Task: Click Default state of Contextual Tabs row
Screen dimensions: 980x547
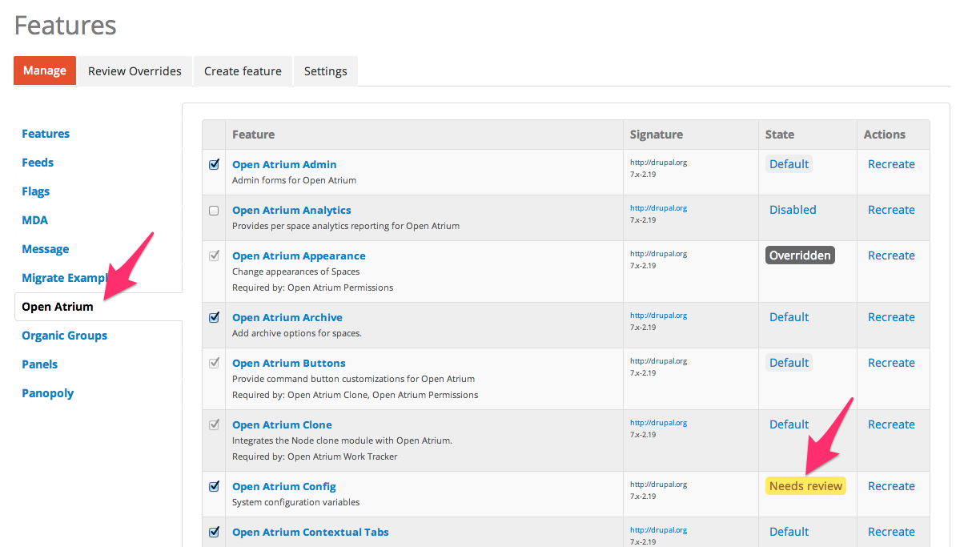Action: (789, 532)
